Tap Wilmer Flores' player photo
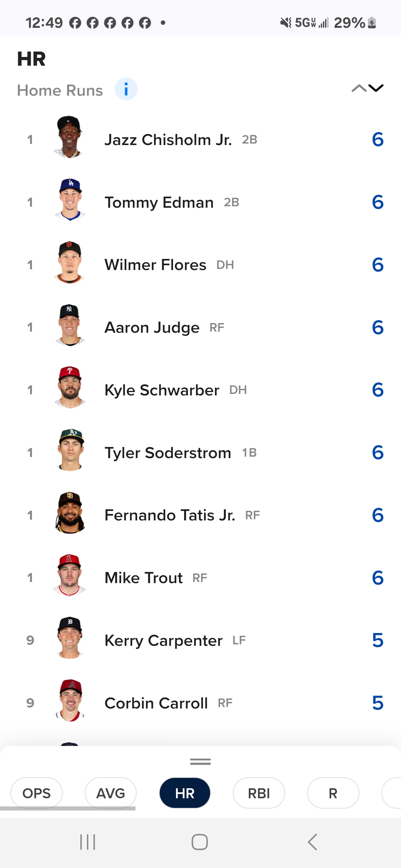The width and height of the screenshot is (401, 868). [x=70, y=263]
